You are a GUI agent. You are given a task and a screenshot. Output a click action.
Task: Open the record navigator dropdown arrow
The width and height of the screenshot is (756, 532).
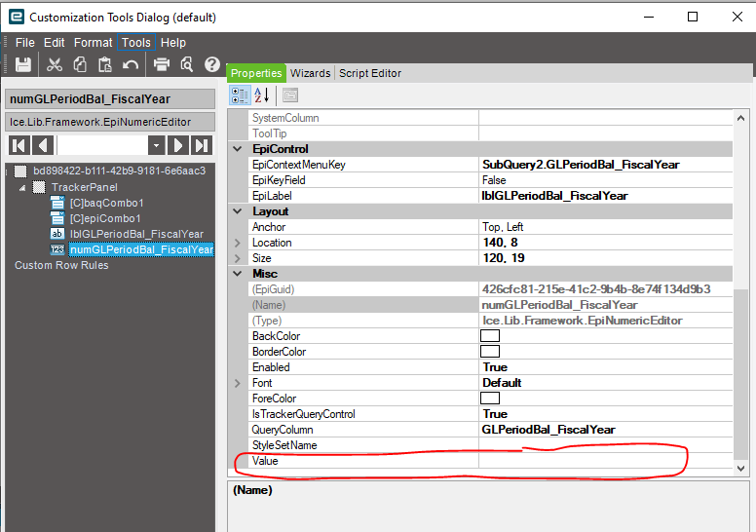(156, 145)
